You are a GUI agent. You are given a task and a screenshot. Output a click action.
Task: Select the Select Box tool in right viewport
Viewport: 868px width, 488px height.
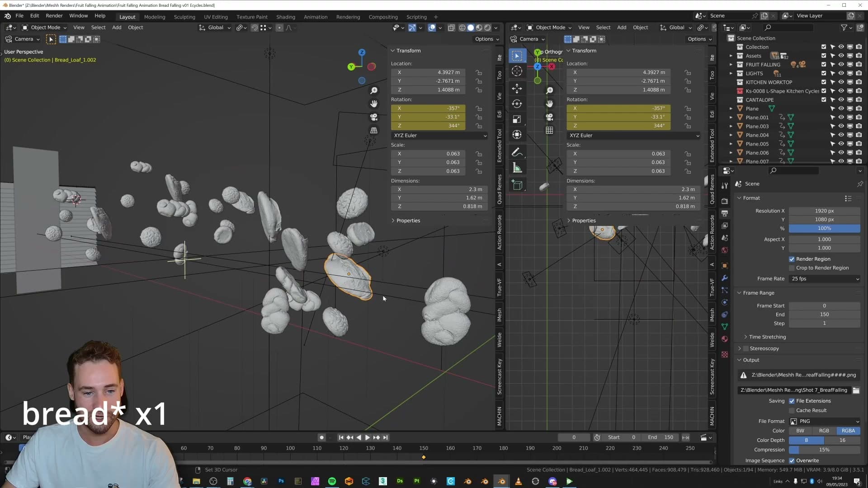tap(517, 56)
